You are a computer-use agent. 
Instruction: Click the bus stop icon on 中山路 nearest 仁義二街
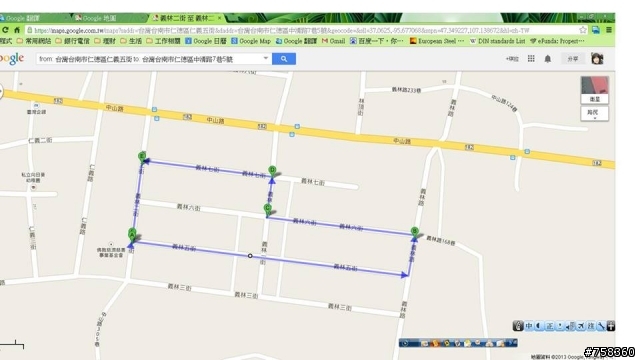coord(154,109)
